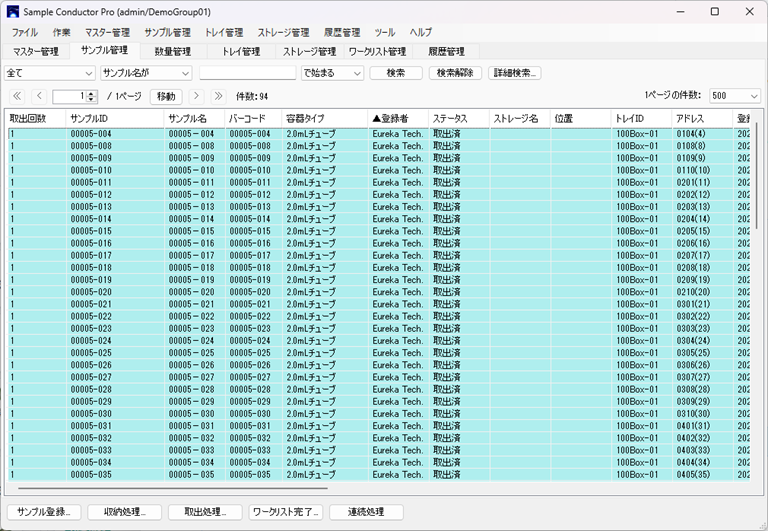Click the previous page arrow
Screen dimensions: 768x531
click(39, 96)
